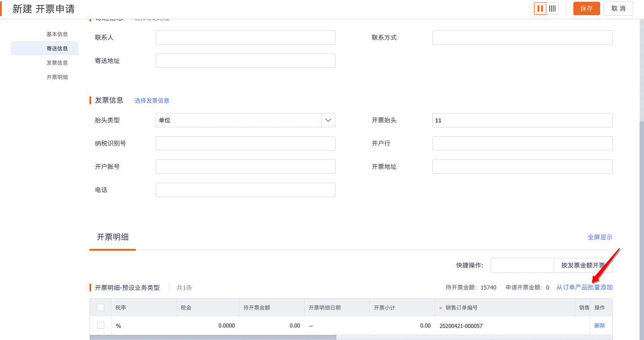644x340 pixels.
Task: Go to 开票明细 section in sidebar
Action: tap(57, 77)
